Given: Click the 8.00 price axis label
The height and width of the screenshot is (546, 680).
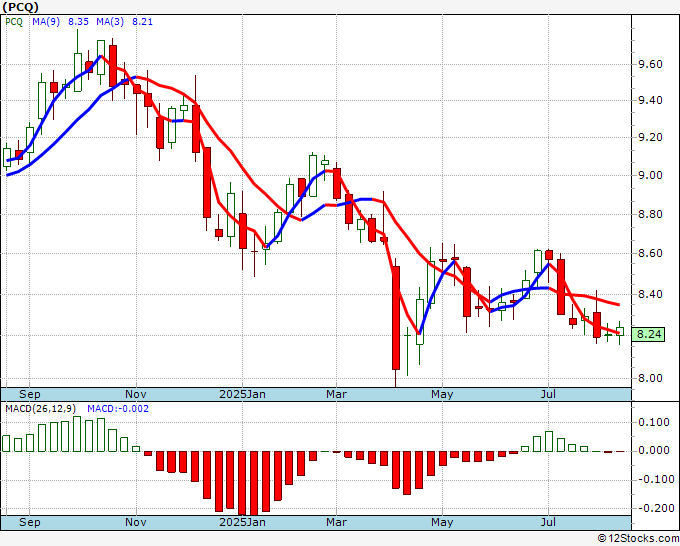Looking at the screenshot, I should (651, 378).
